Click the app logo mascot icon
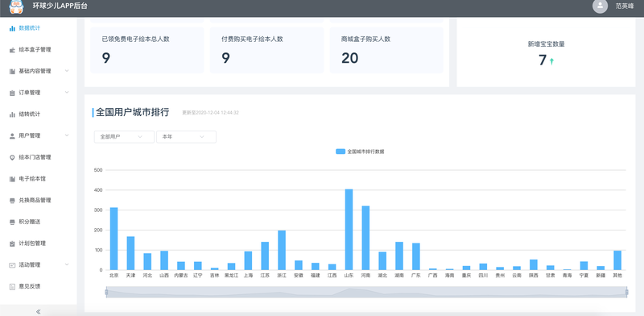 tap(16, 6)
